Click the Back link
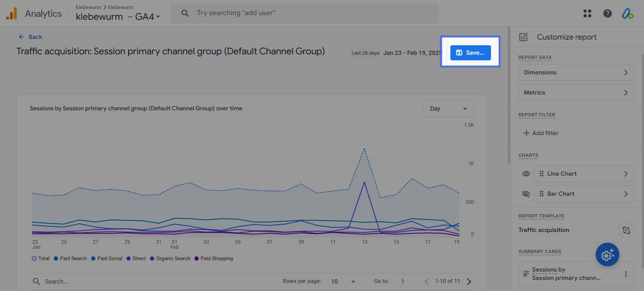Viewport: 644px width, 291px height. click(30, 37)
